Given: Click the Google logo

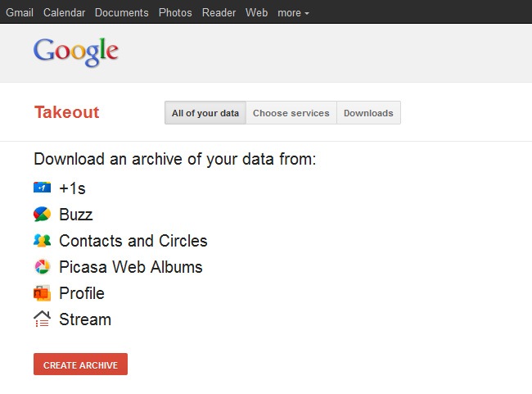Looking at the screenshot, I should coord(76,52).
